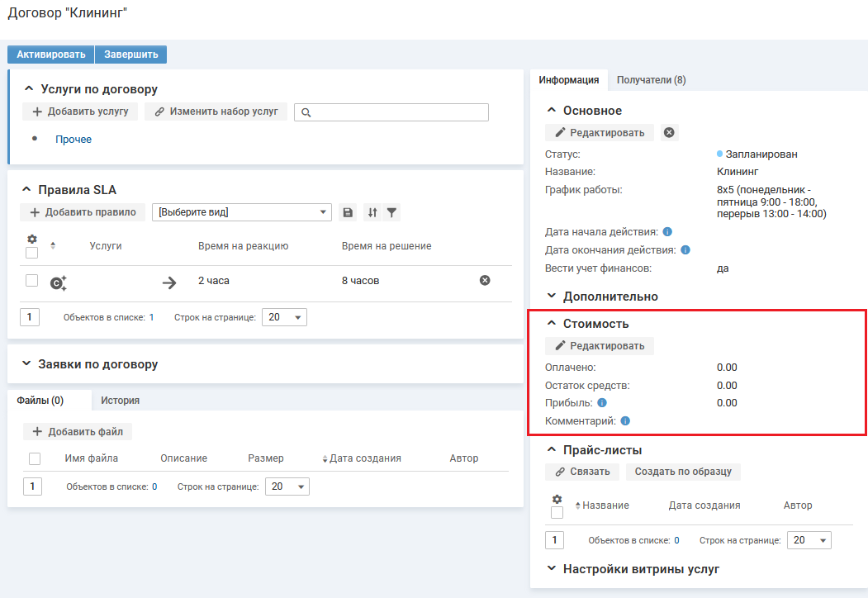Switch to the Получатели (8) tab
The image size is (868, 598).
click(651, 80)
